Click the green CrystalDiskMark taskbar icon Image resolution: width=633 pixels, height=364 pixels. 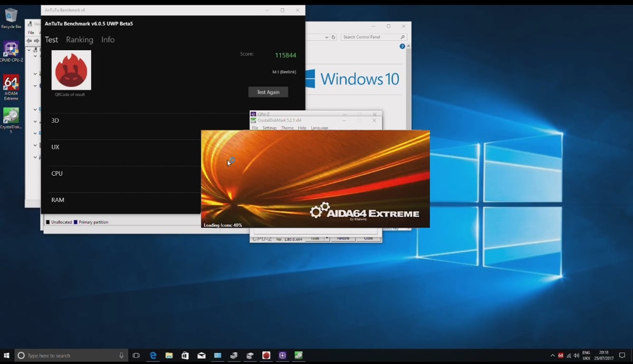[x=299, y=355]
